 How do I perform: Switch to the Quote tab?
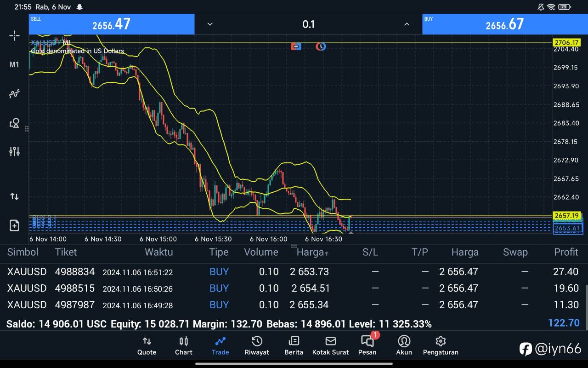147,345
